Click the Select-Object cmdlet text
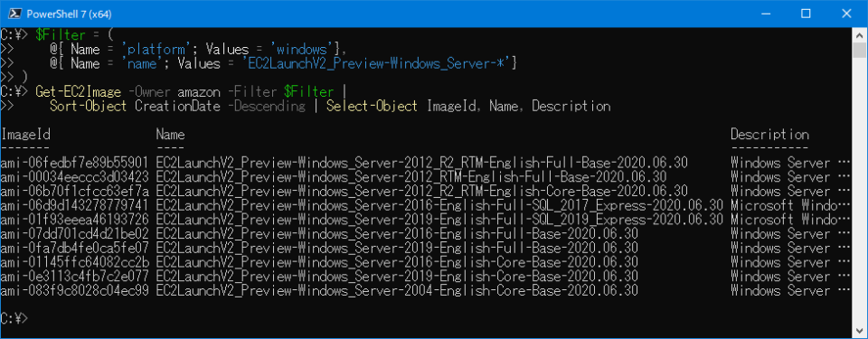This screenshot has width=868, height=339. tap(372, 107)
